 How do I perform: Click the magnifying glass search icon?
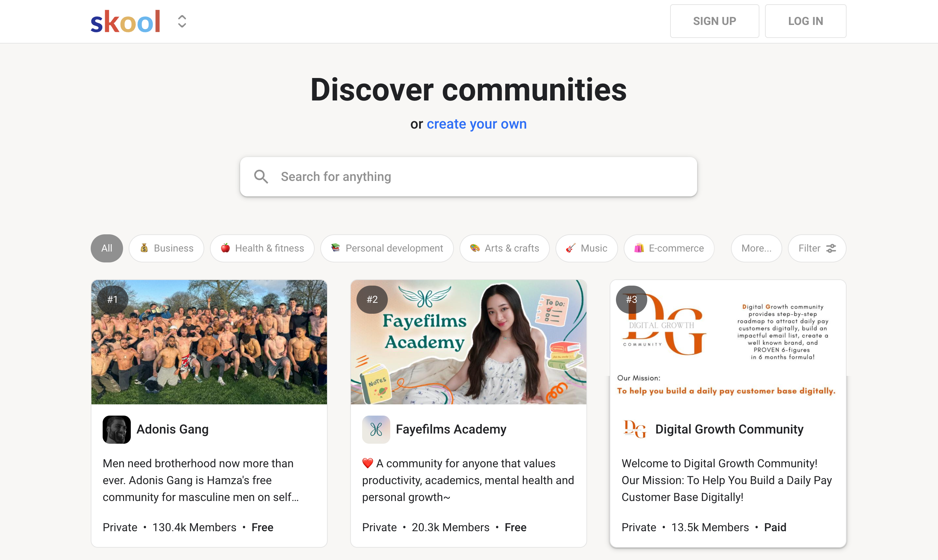click(x=261, y=177)
